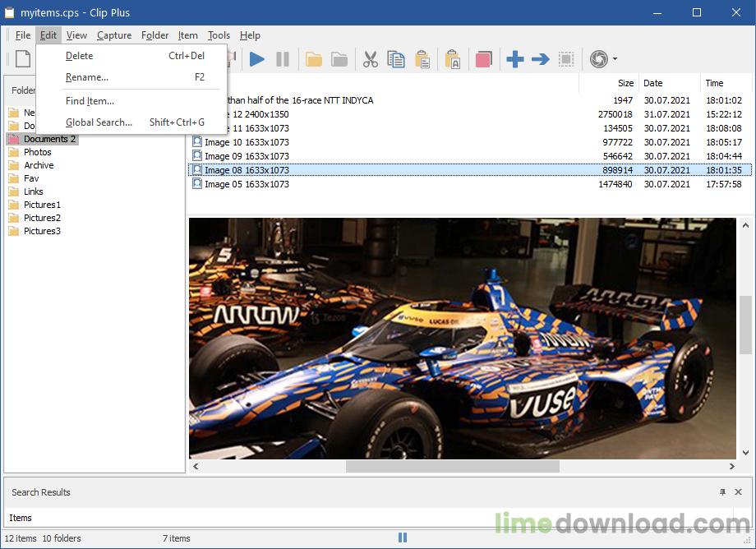Click the racing car preview image
This screenshot has height=549, width=756.
click(x=463, y=339)
